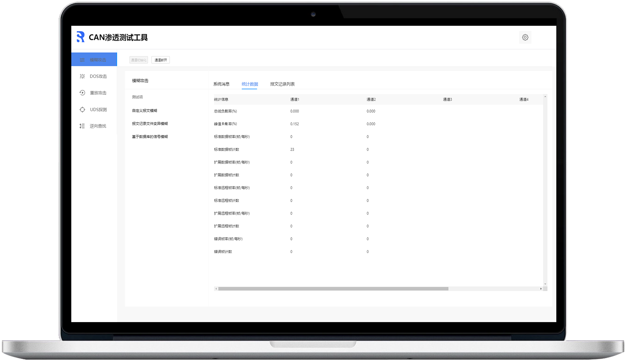Click the blue R logo icon

81,37
